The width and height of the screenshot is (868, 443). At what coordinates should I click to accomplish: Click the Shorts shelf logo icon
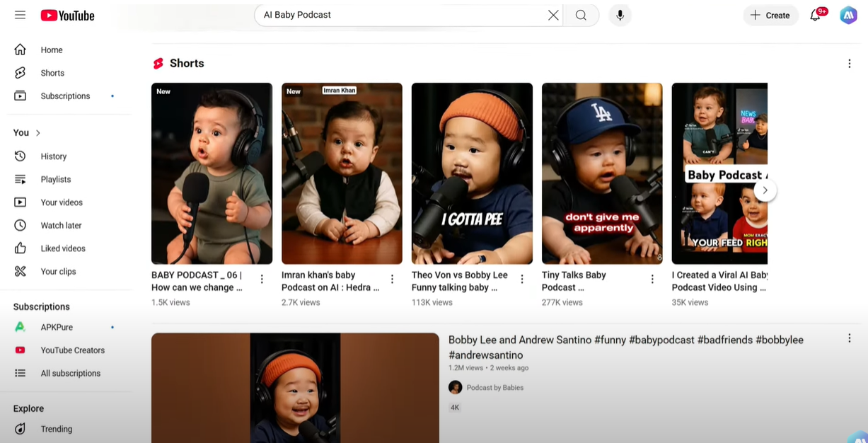pyautogui.click(x=158, y=64)
